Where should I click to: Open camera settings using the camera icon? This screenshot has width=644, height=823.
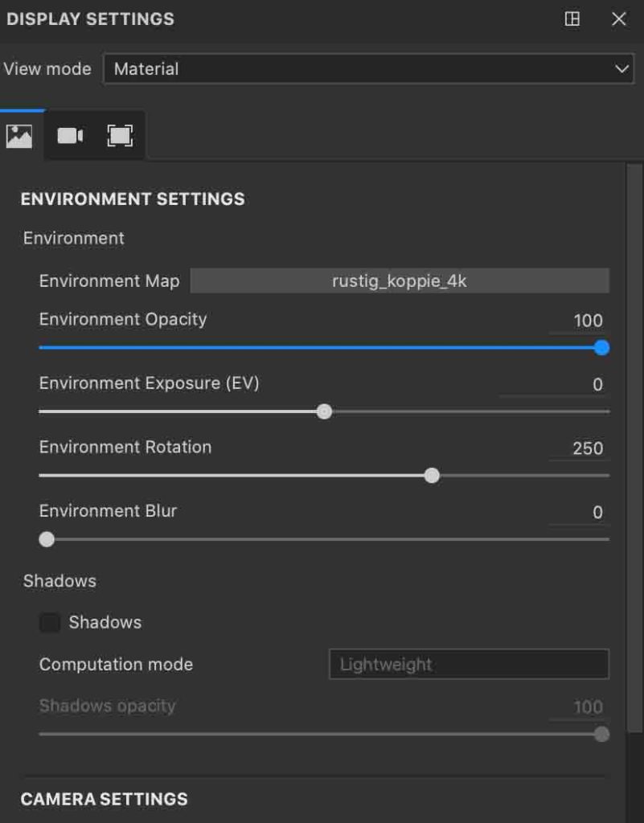[x=71, y=135]
